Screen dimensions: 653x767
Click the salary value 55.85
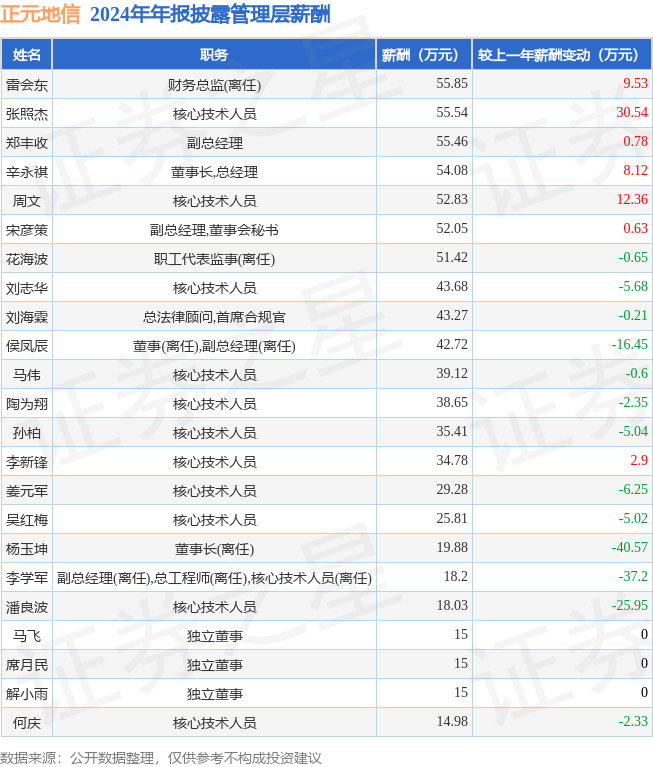coord(452,84)
